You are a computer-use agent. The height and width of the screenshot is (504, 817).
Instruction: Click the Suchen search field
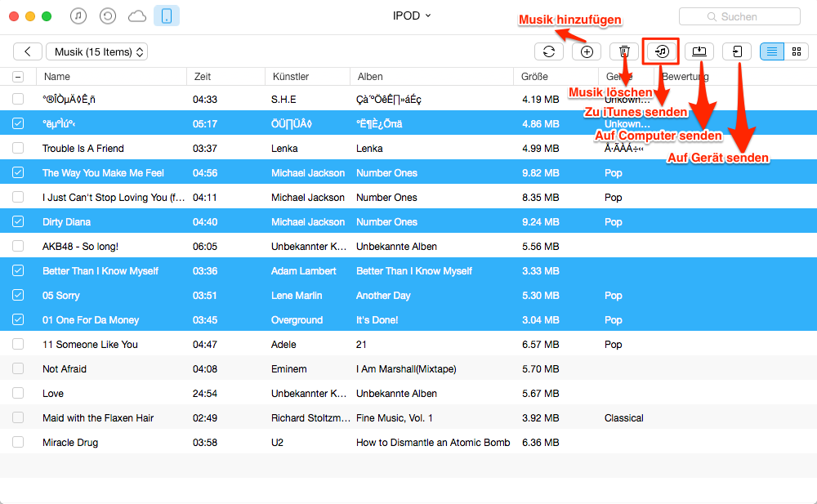pyautogui.click(x=739, y=16)
